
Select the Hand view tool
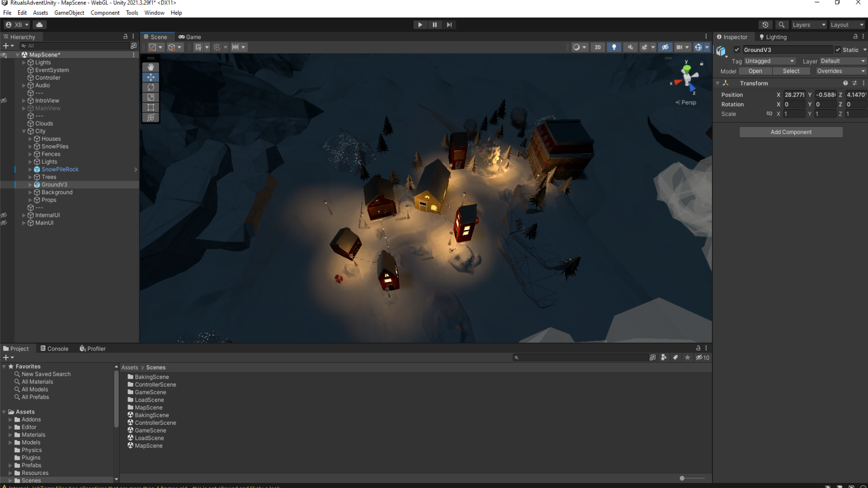click(151, 67)
